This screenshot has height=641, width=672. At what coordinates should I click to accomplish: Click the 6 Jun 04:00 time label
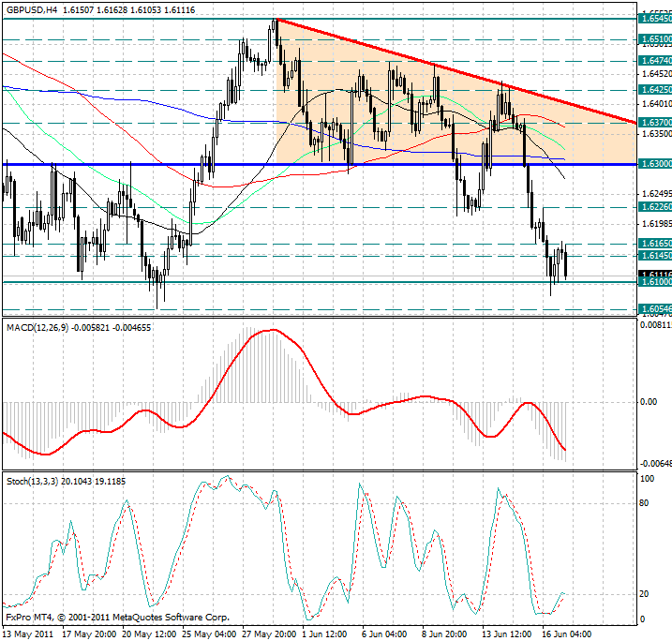tap(384, 634)
